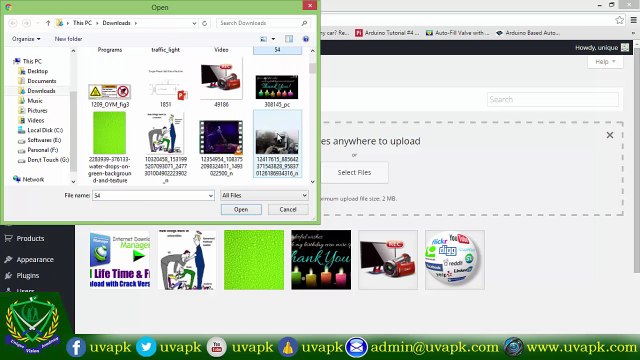Open Chrome hamburger menu
Viewport: 640px width, 360px height.
click(x=633, y=20)
